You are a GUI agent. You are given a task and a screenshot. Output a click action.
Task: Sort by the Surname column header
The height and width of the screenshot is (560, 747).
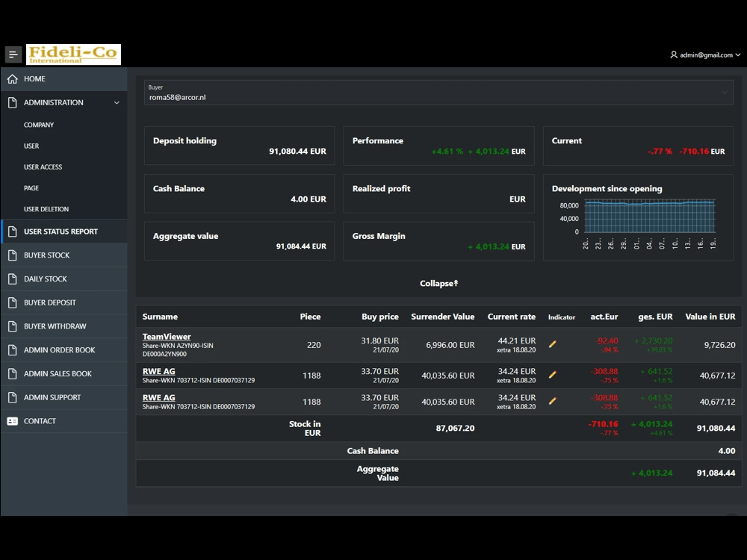[x=160, y=317]
